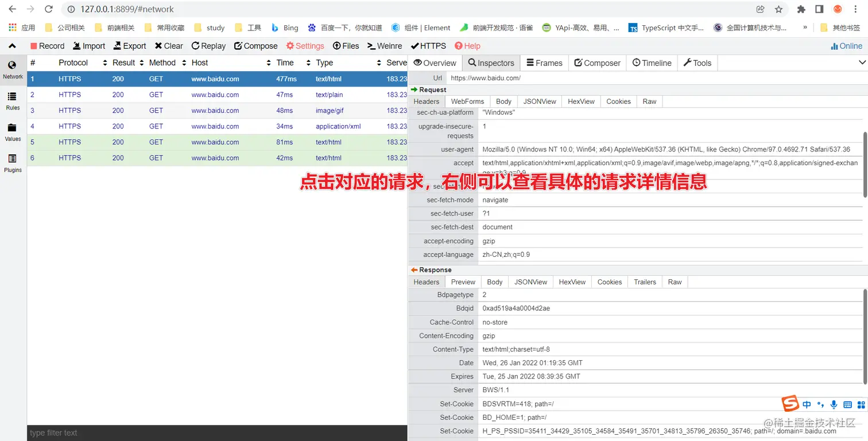Reload the page in the browser
Image resolution: width=868 pixels, height=441 pixels.
[49, 9]
